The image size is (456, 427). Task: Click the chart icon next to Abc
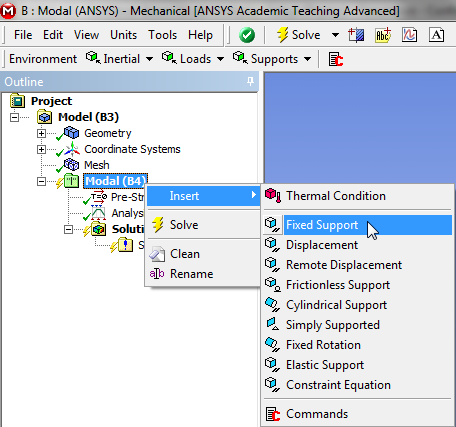[x=409, y=35]
